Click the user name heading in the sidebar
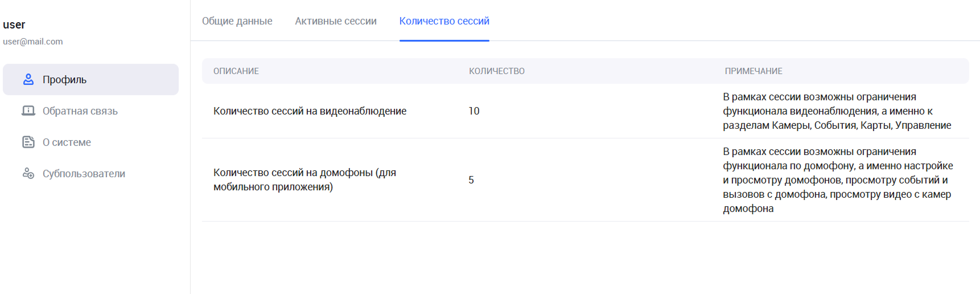Image resolution: width=980 pixels, height=294 pixels. click(14, 25)
